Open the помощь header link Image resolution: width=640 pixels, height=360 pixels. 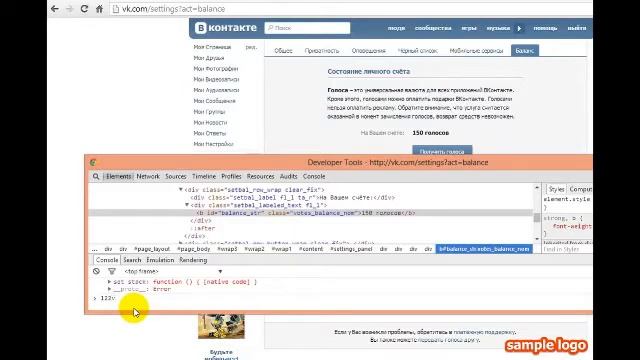[545, 28]
